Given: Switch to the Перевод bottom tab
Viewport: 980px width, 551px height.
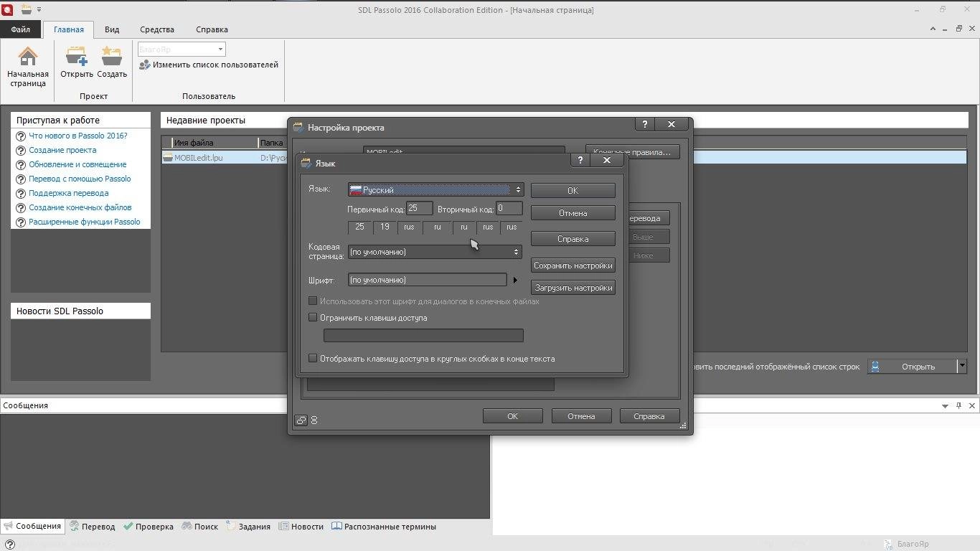Looking at the screenshot, I should coord(92,527).
